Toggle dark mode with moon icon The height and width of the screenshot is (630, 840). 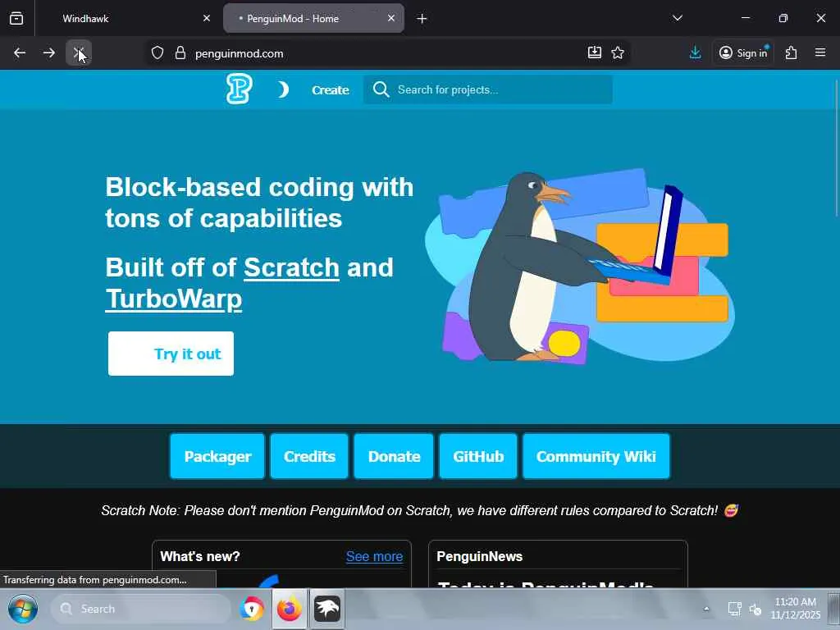coord(283,89)
